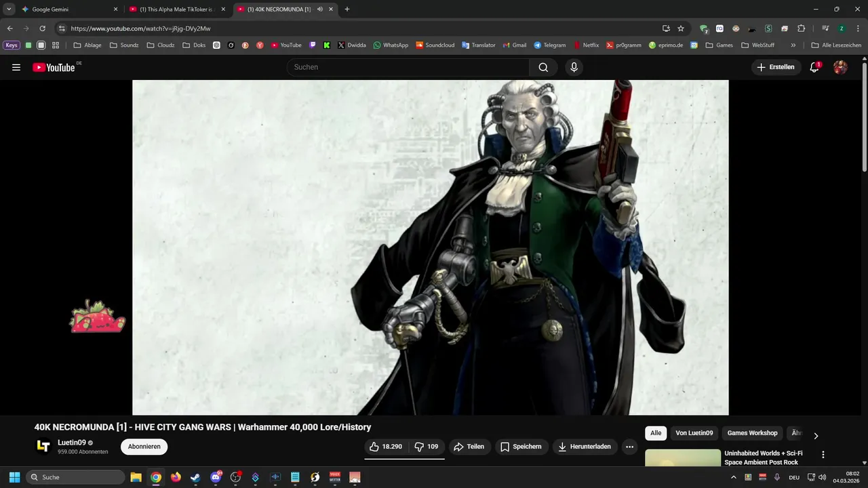Dislike the video with thumbs down
Image resolution: width=868 pixels, height=488 pixels.
(x=427, y=447)
